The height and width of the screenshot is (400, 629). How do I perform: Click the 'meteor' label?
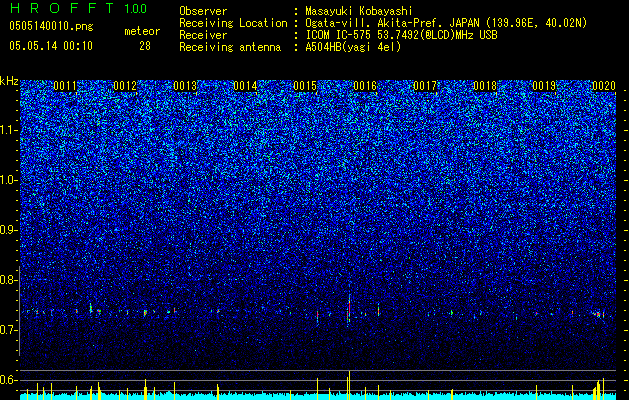[x=142, y=31]
